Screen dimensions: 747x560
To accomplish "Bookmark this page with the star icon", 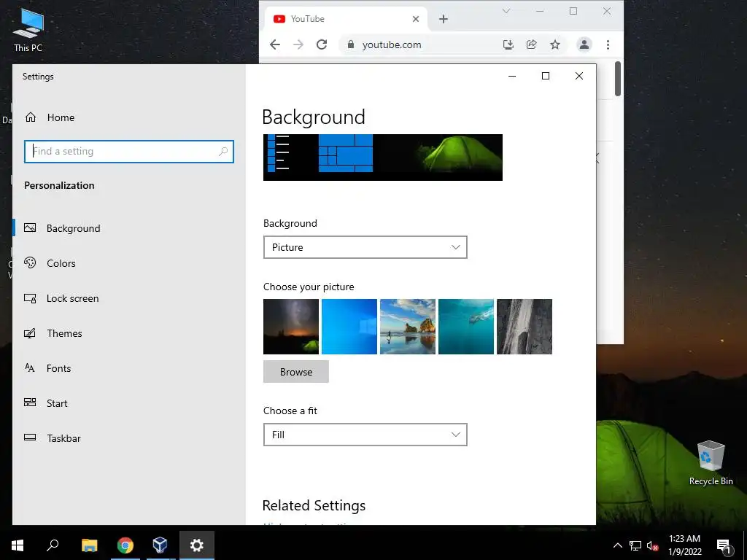I will (555, 44).
